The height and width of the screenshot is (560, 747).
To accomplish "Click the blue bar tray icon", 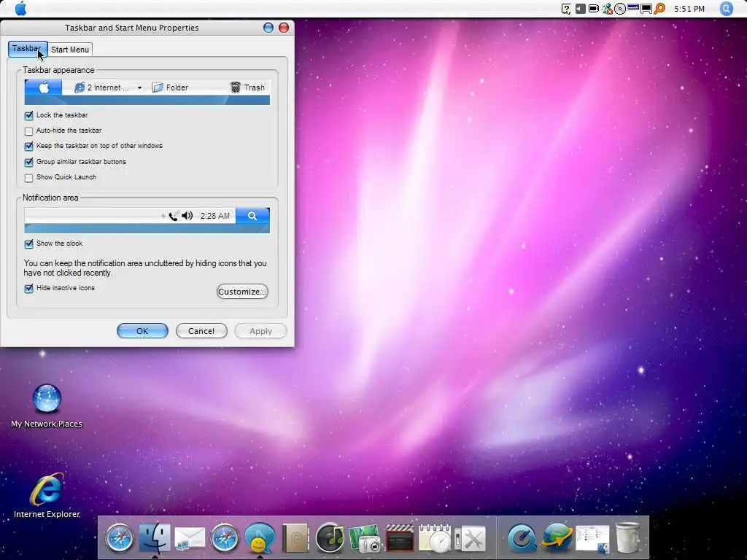I will point(633,7).
